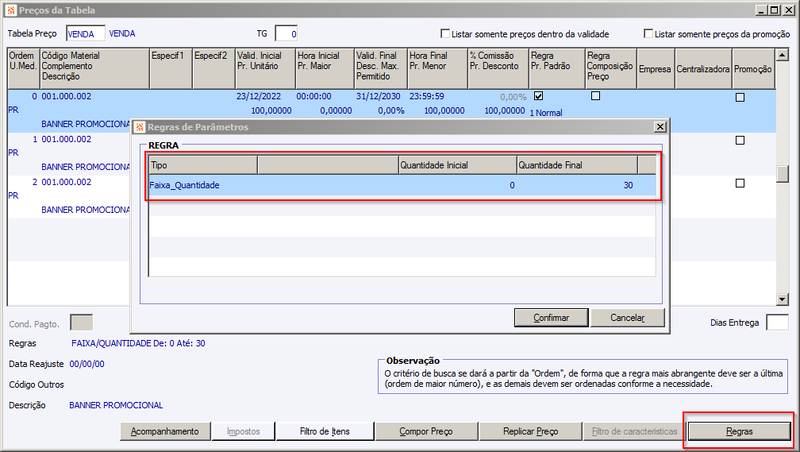Click the Dias Entrega input field
800x452 pixels.
tap(777, 322)
